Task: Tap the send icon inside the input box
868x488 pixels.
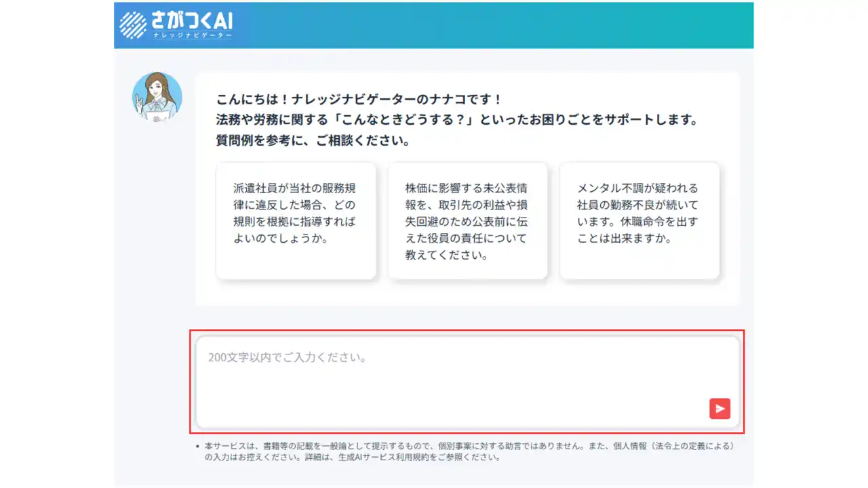Action: pyautogui.click(x=719, y=409)
